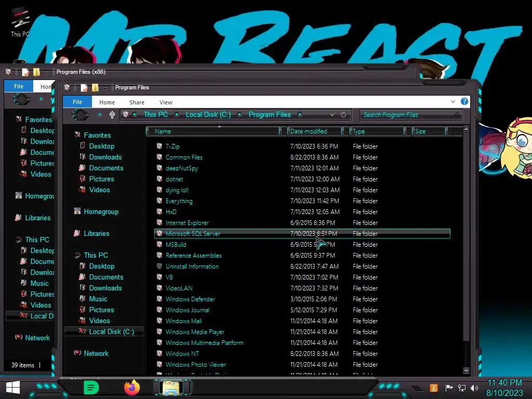Click the file list scrollbar down arrow
The image size is (532, 399).
click(466, 370)
